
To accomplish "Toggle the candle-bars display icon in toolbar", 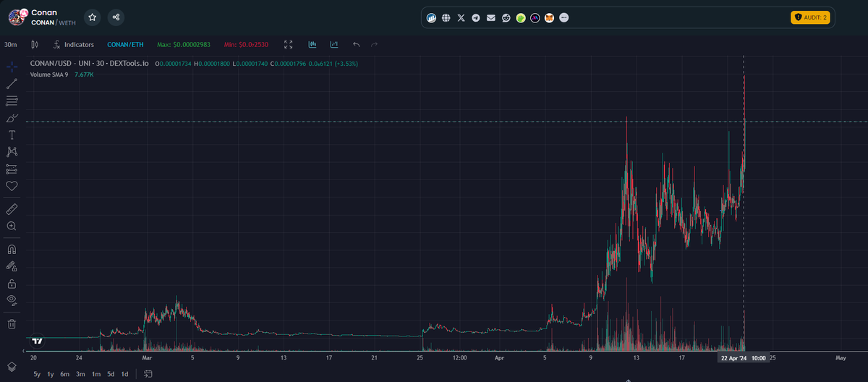I will click(x=312, y=45).
